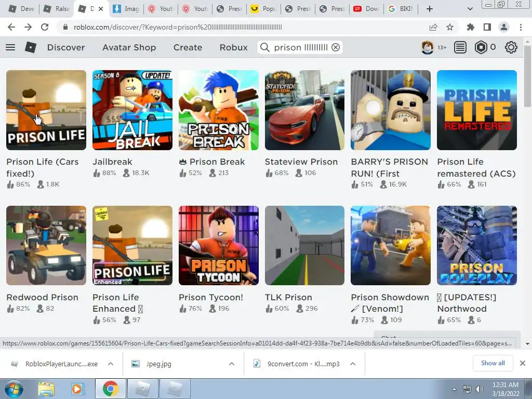Viewport: 532px width, 399px height.
Task: Go forward with browser forward arrow
Action: tap(28, 27)
